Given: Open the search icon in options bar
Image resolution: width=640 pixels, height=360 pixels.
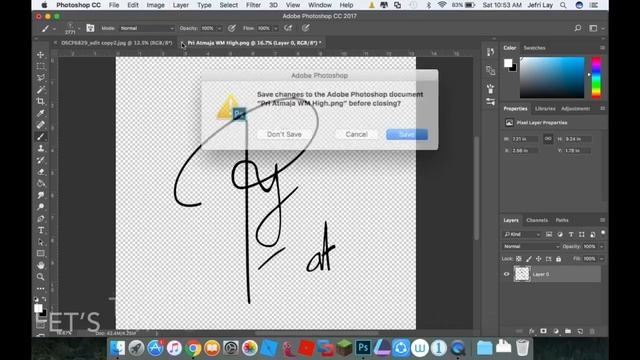Looking at the screenshot, I should coord(578,28).
